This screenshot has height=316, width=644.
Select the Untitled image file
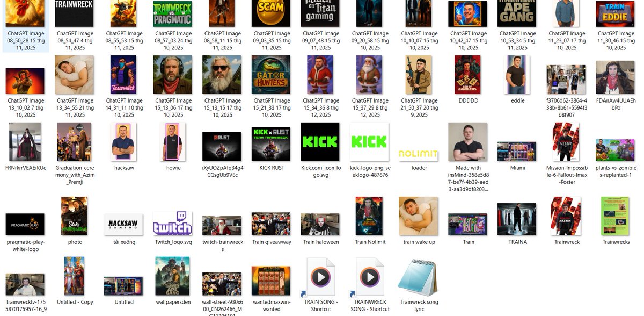tap(124, 286)
